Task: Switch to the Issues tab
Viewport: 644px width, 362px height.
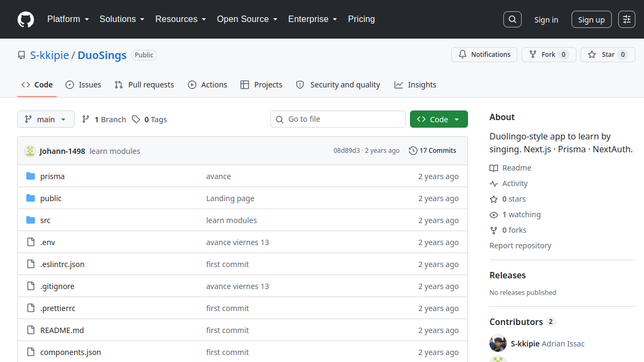Action: click(83, 85)
